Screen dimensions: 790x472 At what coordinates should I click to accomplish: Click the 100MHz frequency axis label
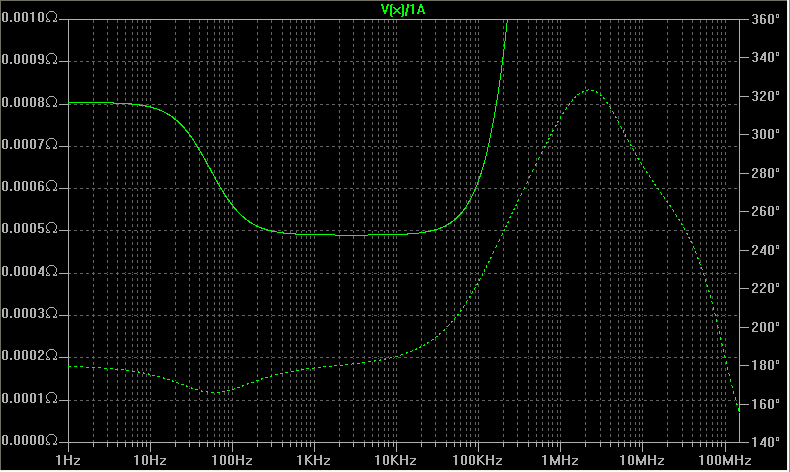coord(725,460)
